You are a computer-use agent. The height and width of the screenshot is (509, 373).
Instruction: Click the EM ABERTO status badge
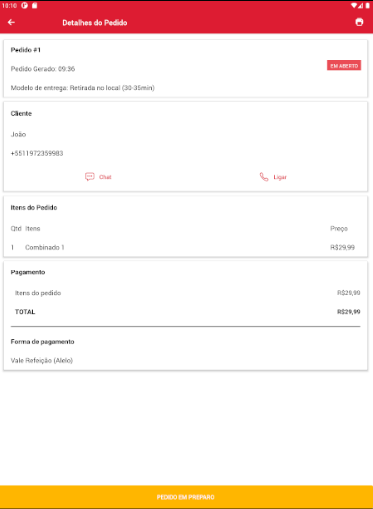click(344, 66)
